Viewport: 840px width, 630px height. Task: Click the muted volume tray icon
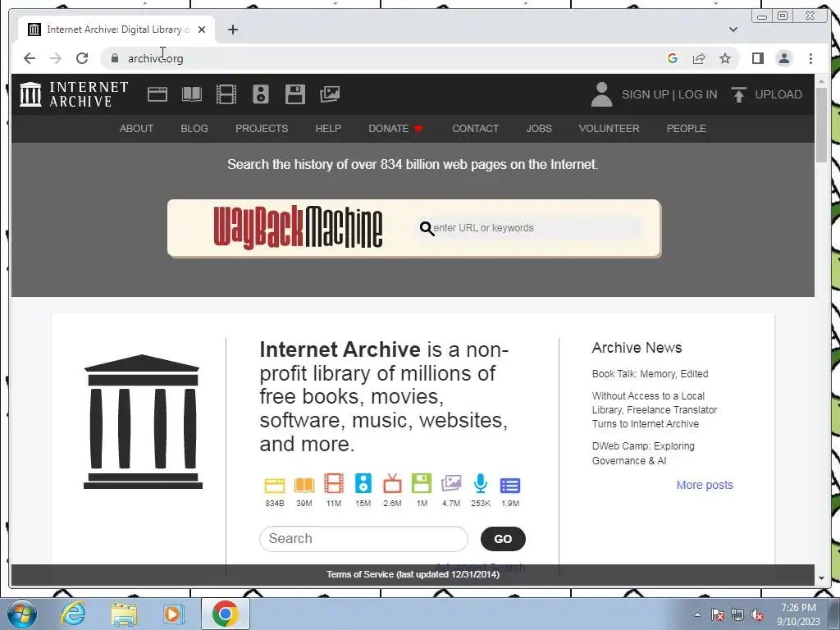757,615
